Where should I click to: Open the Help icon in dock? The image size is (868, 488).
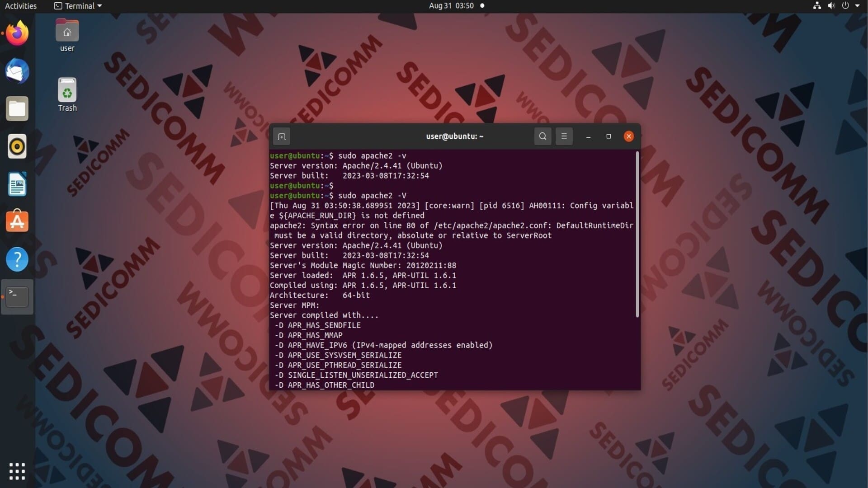[x=17, y=259]
